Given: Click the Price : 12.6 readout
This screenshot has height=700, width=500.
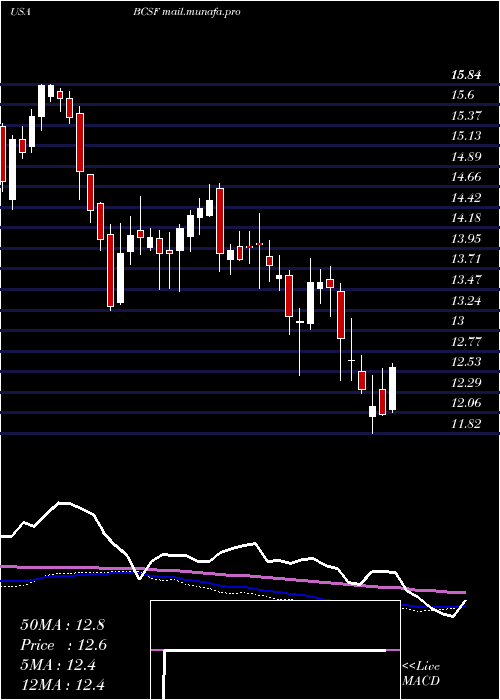Looking at the screenshot, I should coord(63,645).
